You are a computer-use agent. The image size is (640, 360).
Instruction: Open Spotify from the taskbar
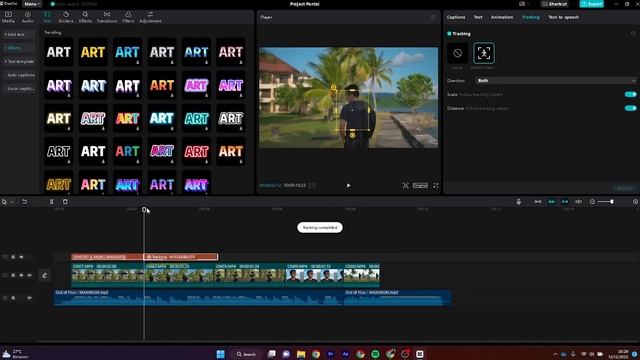[375, 354]
